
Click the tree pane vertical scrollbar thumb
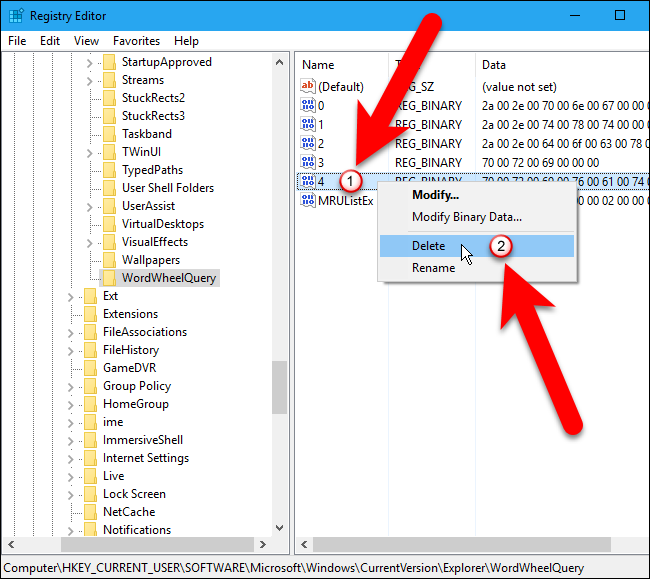279,387
